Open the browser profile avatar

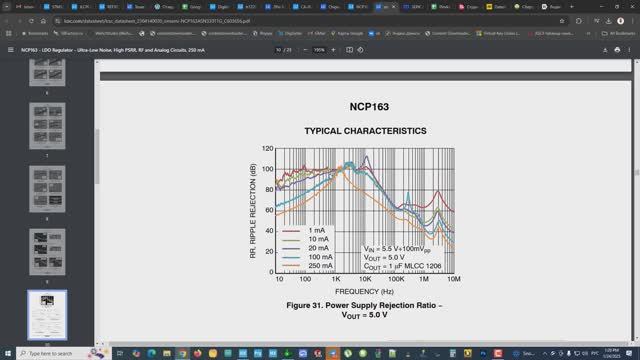pos(620,21)
